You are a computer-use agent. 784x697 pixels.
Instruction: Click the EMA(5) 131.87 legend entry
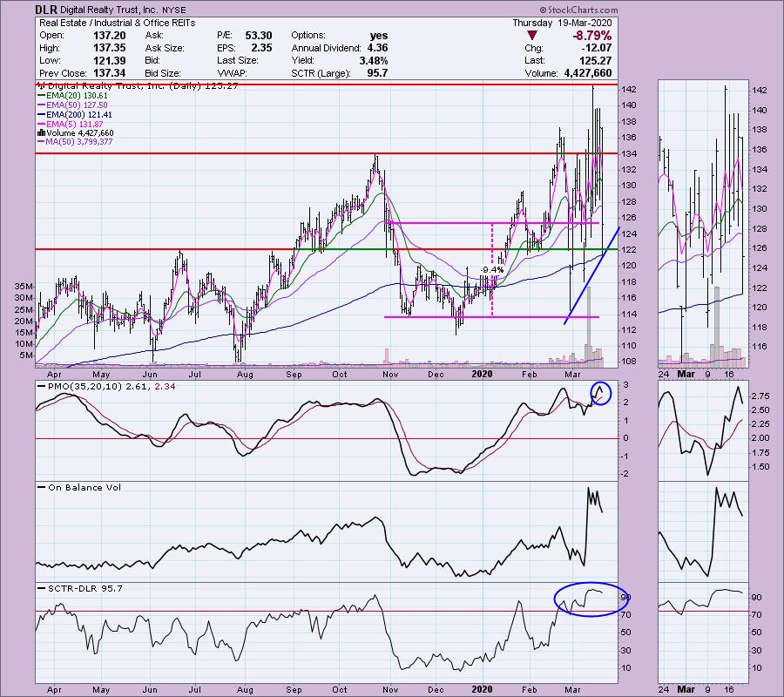click(71, 124)
